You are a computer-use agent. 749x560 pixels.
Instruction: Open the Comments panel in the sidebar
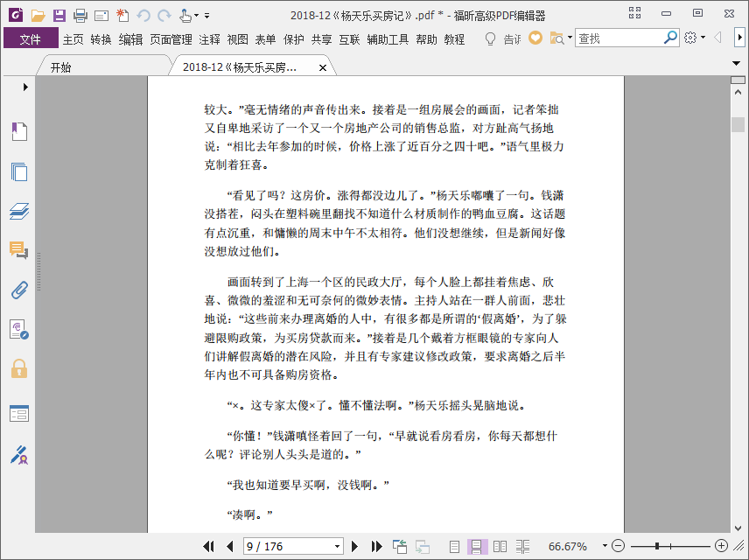pyautogui.click(x=19, y=250)
